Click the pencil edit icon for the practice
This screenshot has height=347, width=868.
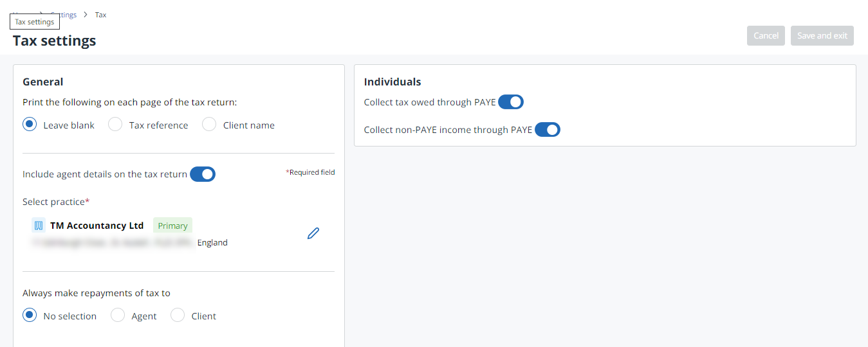[313, 233]
